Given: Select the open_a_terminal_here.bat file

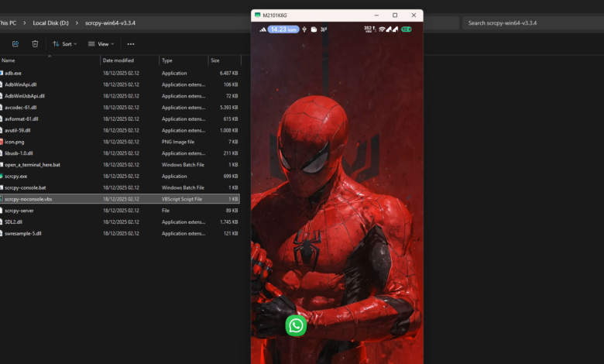Looking at the screenshot, I should click(33, 165).
